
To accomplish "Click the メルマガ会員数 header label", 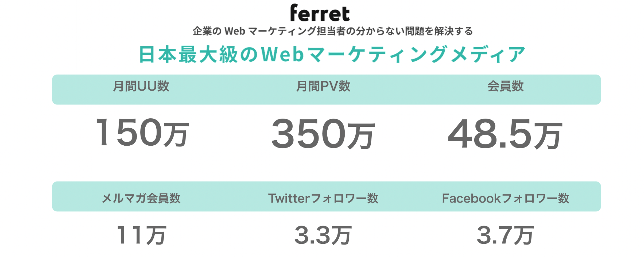I will [141, 198].
